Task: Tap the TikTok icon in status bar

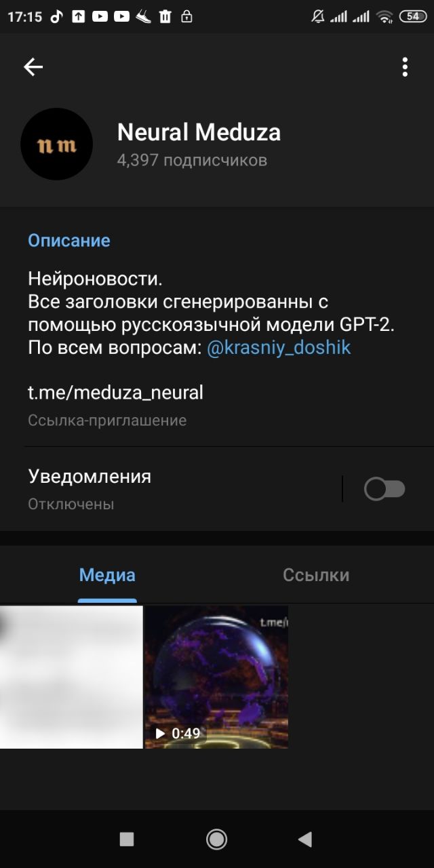Action: (x=57, y=16)
